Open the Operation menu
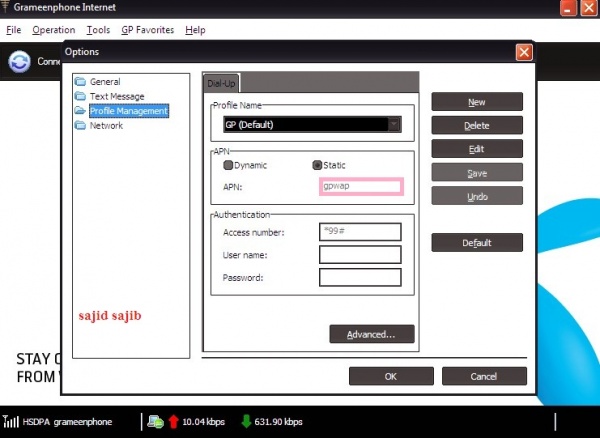 54,30
